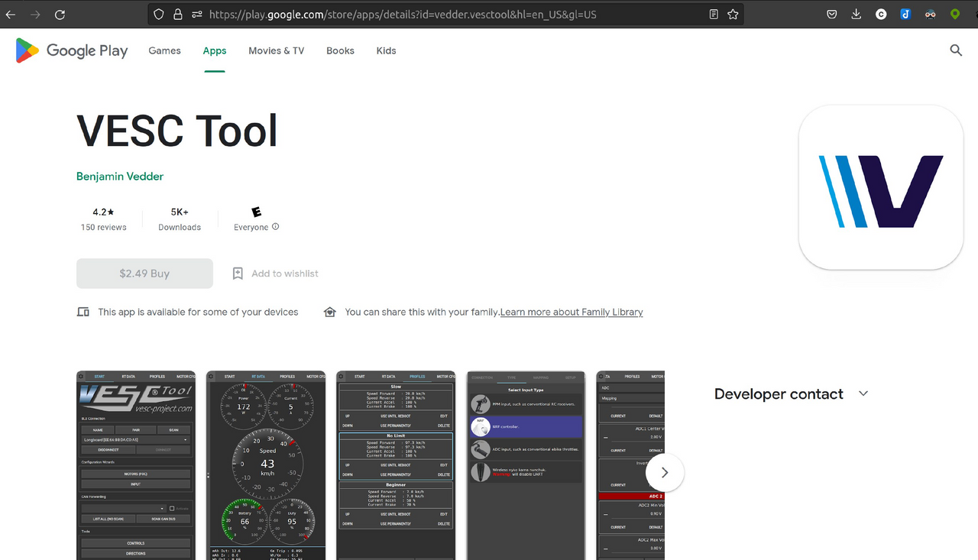The height and width of the screenshot is (560, 978).
Task: Save page to Pocket
Action: tap(832, 15)
